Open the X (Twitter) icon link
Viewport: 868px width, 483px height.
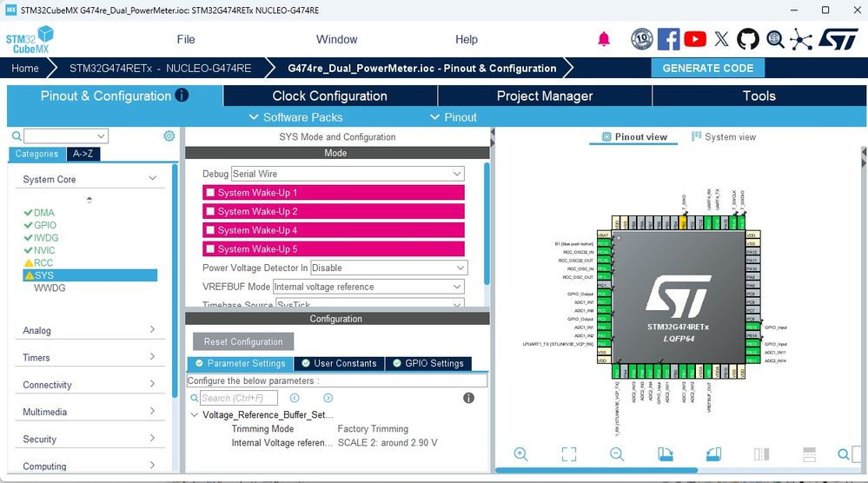click(x=721, y=39)
